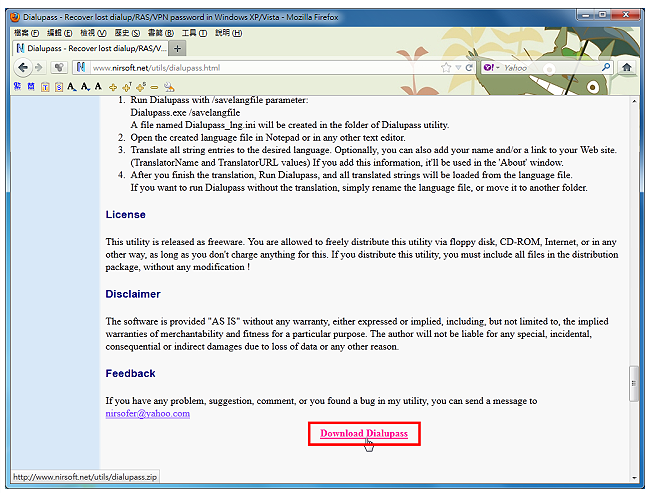Select the Dialupass browser tab

coord(91,49)
